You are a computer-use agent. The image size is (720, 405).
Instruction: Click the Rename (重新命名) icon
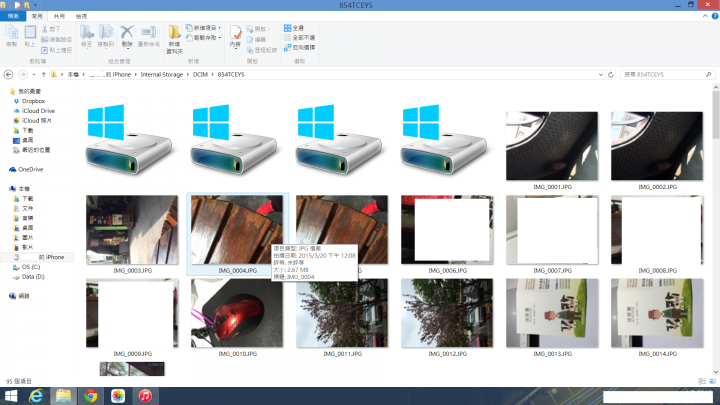(149, 32)
